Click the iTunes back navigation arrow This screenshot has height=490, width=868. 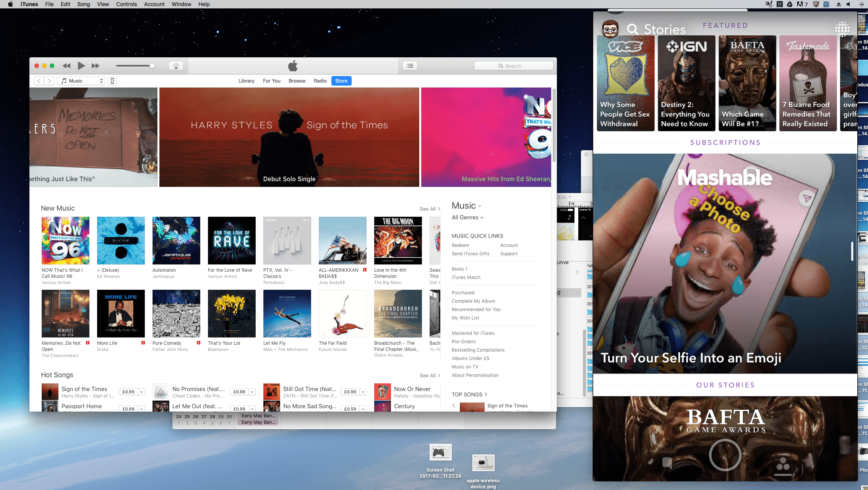point(39,81)
